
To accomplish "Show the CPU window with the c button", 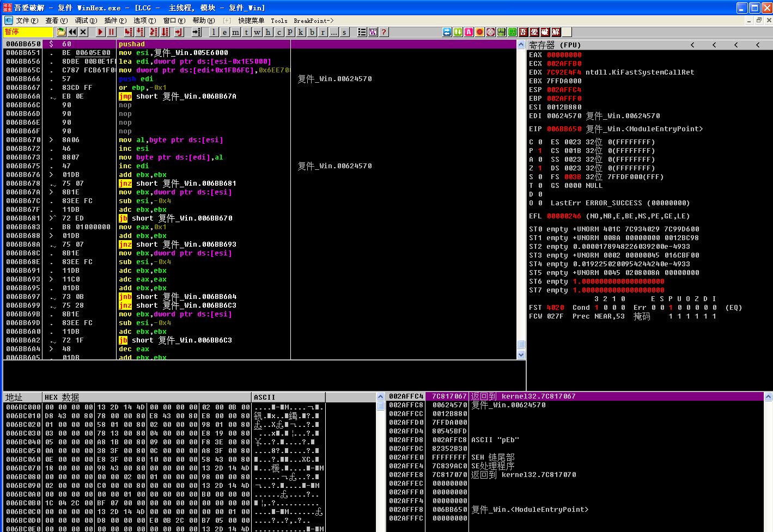I will click(x=279, y=32).
